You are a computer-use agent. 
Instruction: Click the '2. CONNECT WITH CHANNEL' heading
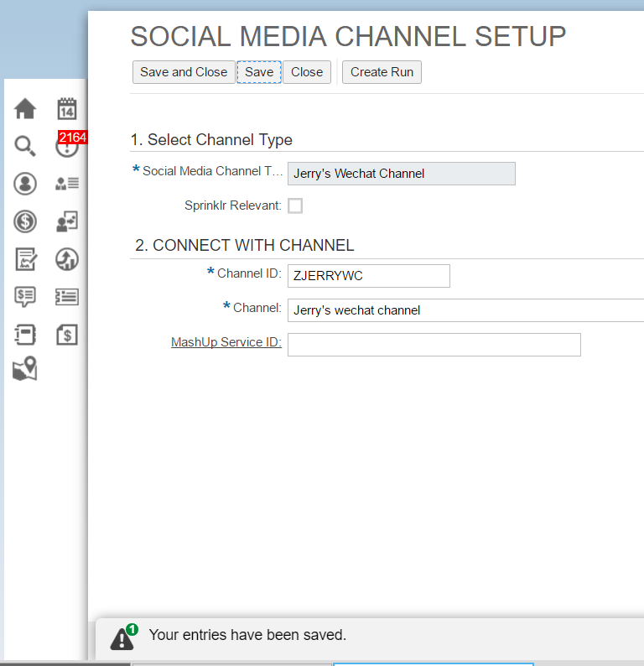click(x=245, y=246)
